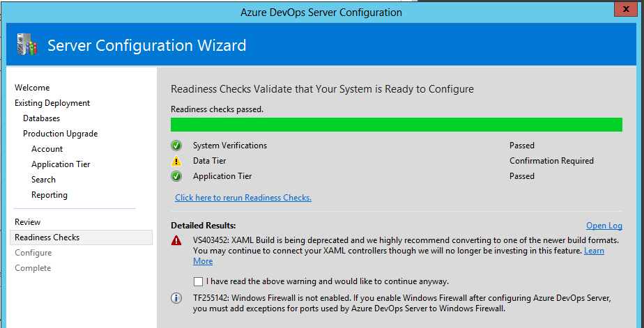644x328 pixels.
Task: Select the Production Upgrade step
Action: tap(61, 134)
